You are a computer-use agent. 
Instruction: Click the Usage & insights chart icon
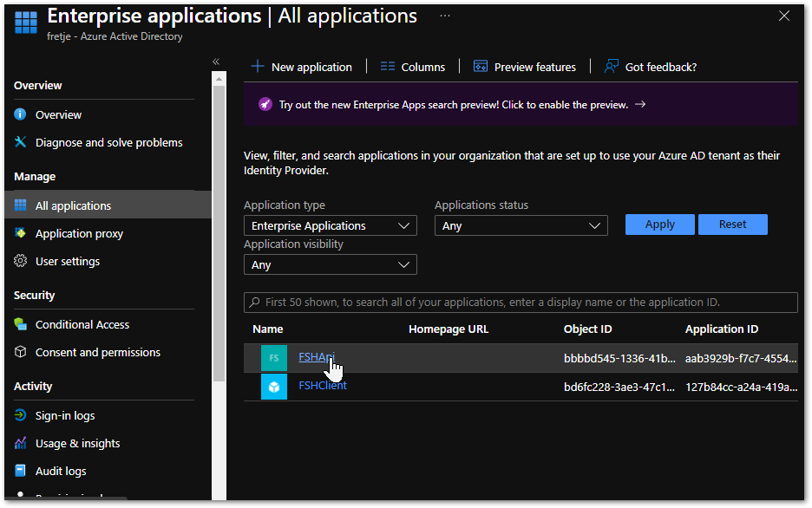click(21, 443)
